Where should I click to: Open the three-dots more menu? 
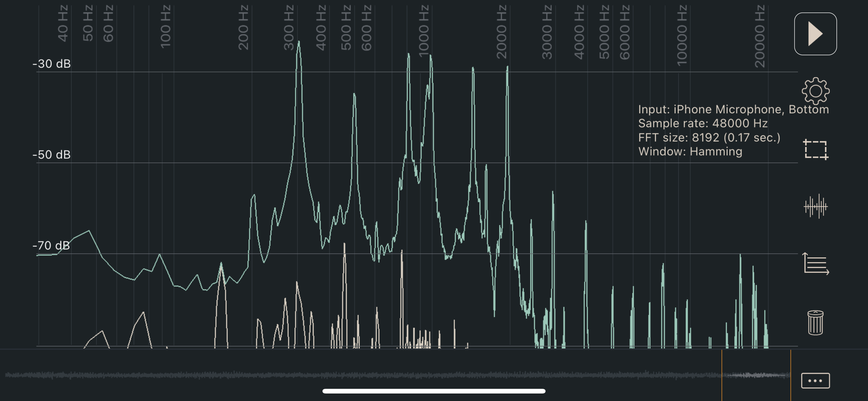point(815,381)
